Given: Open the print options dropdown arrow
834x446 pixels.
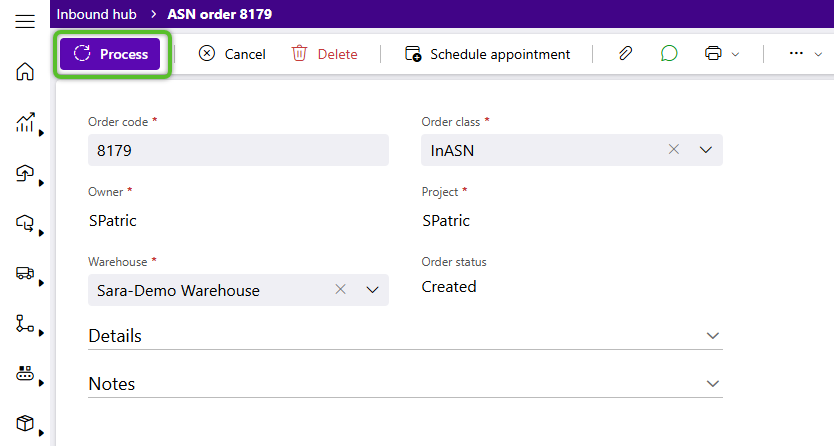Looking at the screenshot, I should [735, 54].
